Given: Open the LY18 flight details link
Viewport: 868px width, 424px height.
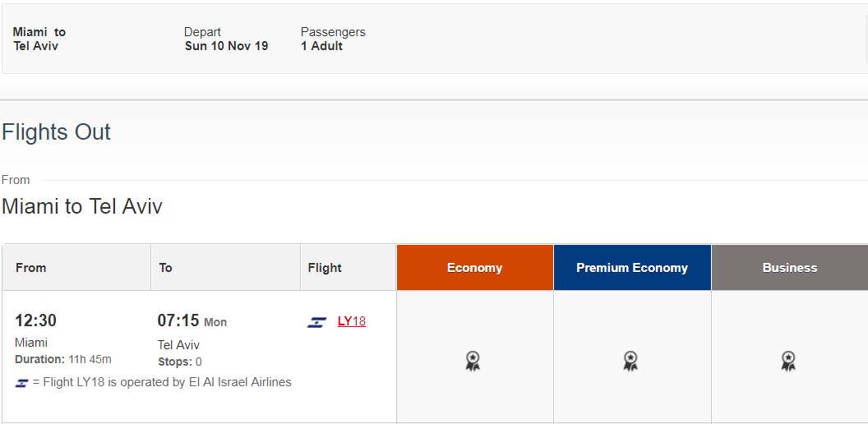Looking at the screenshot, I should 352,321.
